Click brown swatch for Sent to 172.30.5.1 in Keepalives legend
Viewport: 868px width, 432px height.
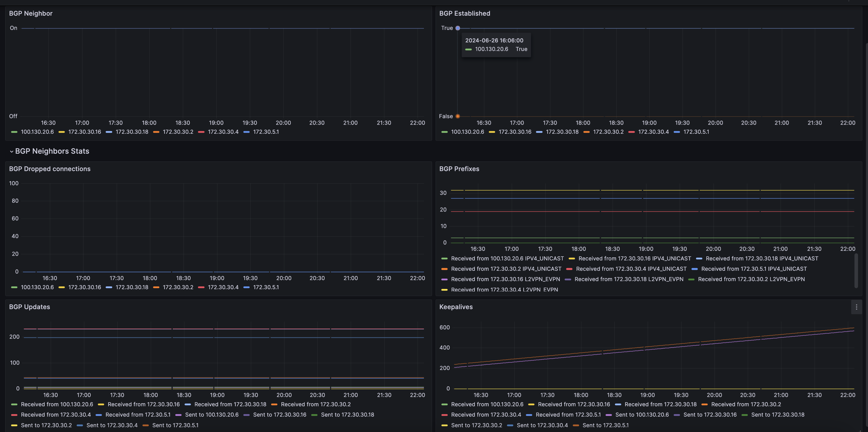(x=576, y=425)
